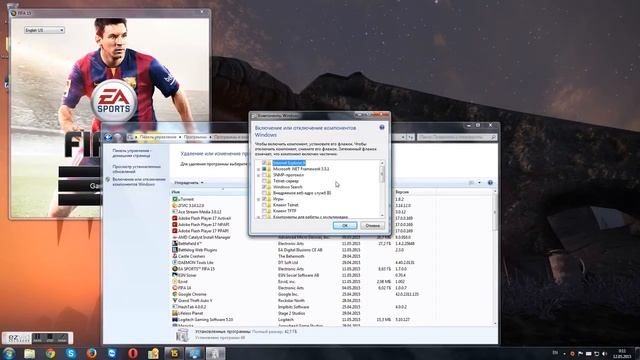The width and height of the screenshot is (640, 360).
Task: Open the Windows Start menu
Action: coord(9,353)
